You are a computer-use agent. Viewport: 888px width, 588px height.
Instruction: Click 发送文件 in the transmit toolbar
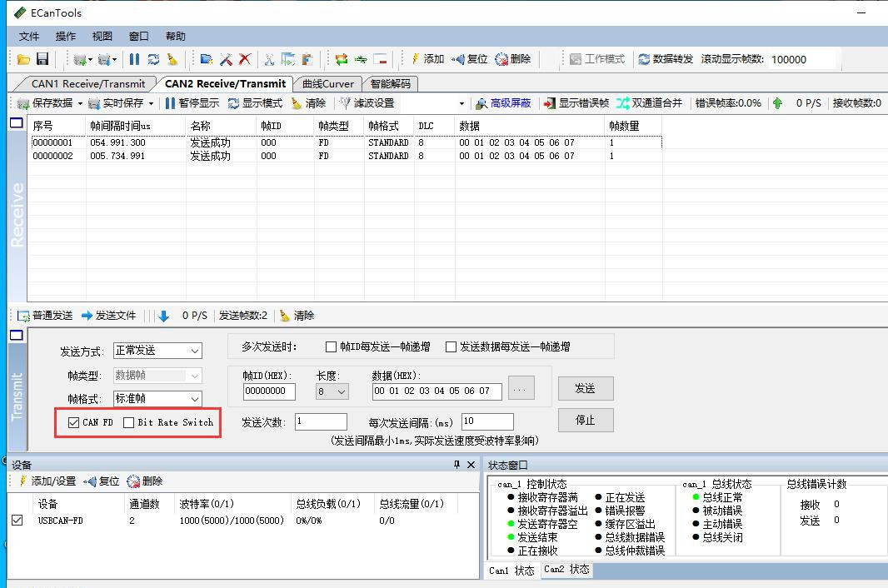(108, 316)
